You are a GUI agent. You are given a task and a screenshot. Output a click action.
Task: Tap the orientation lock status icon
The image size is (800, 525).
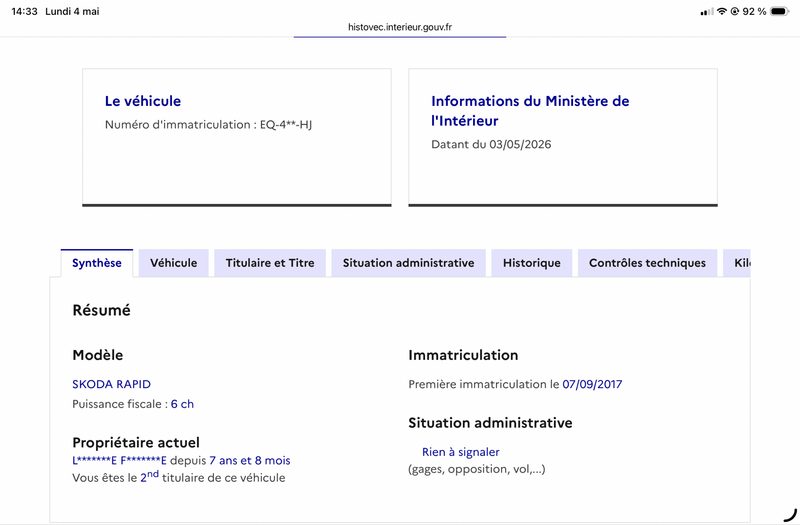[735, 11]
